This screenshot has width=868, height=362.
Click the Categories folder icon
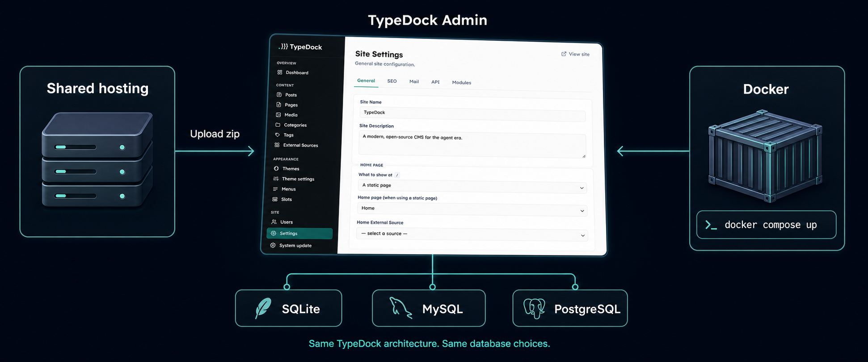point(278,125)
